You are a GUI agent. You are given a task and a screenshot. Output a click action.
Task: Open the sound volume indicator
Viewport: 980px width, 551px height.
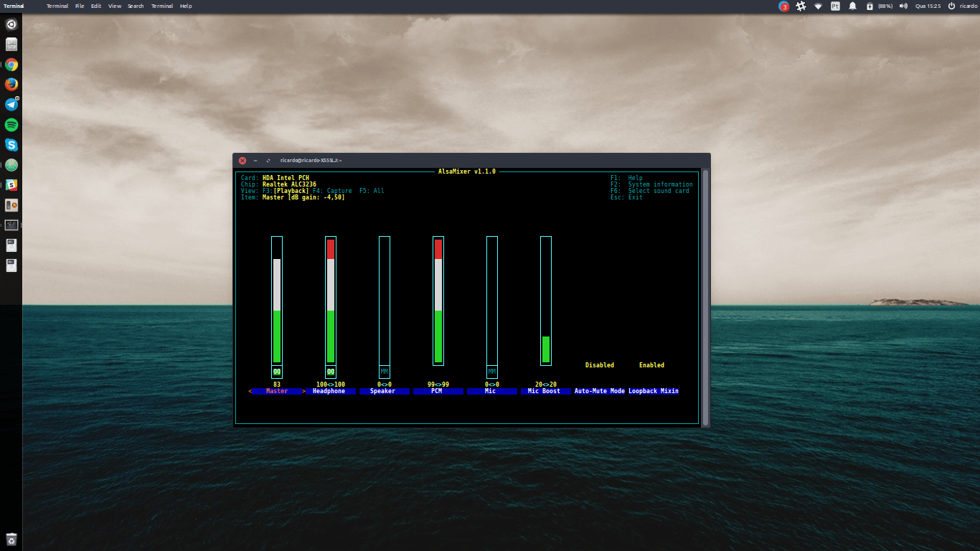point(903,6)
